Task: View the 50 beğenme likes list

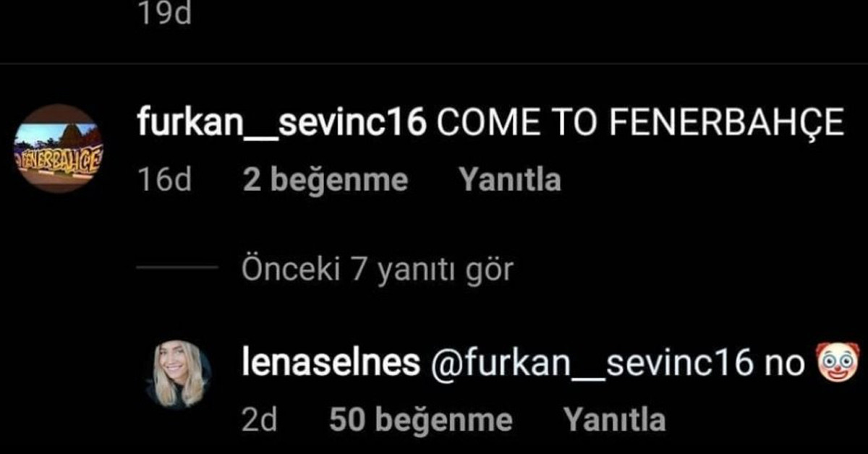Action: (x=420, y=420)
